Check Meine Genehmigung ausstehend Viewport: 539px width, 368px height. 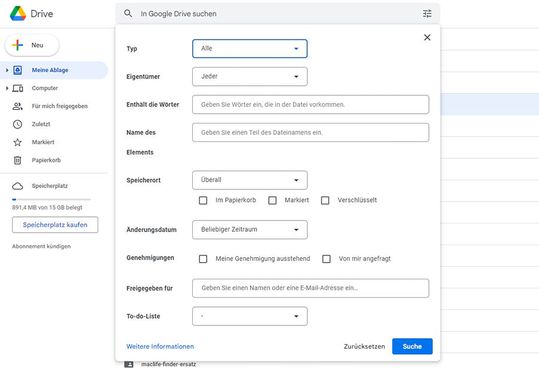click(x=203, y=259)
